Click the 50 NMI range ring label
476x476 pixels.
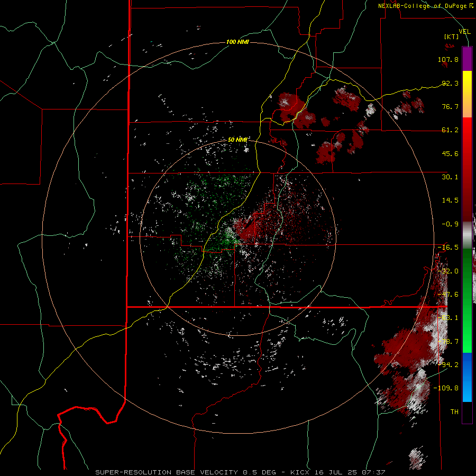click(x=237, y=140)
